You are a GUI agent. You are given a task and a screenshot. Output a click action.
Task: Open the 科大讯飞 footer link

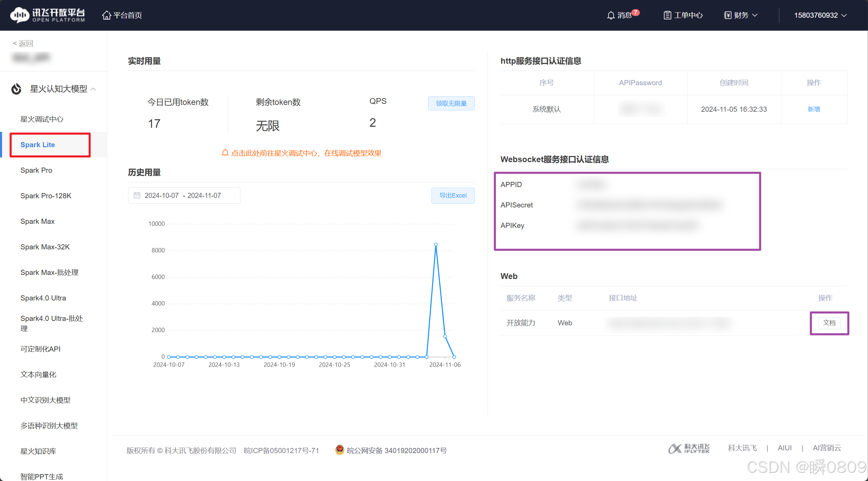point(742,448)
